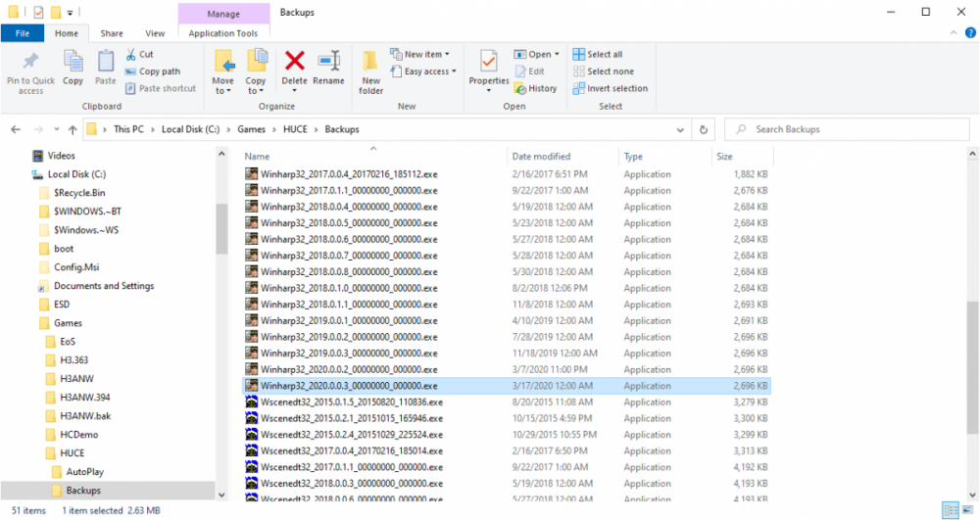
Task: Navigate to Games breadcrumb
Action: click(251, 129)
